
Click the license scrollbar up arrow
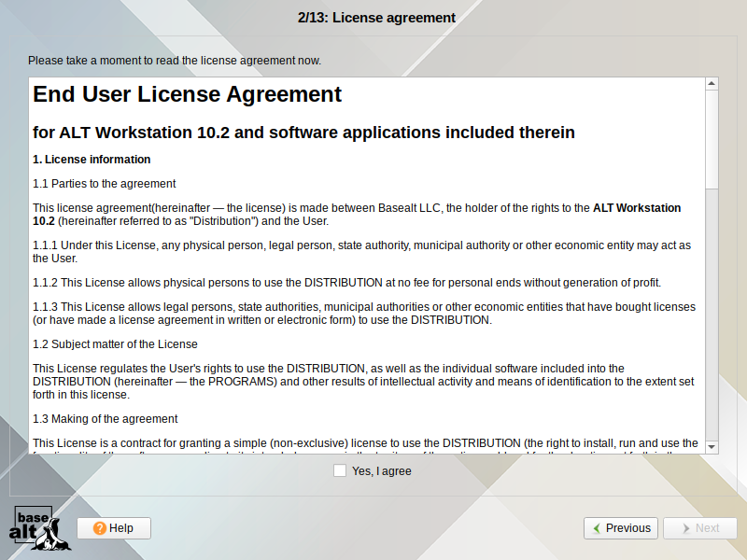pyautogui.click(x=712, y=84)
